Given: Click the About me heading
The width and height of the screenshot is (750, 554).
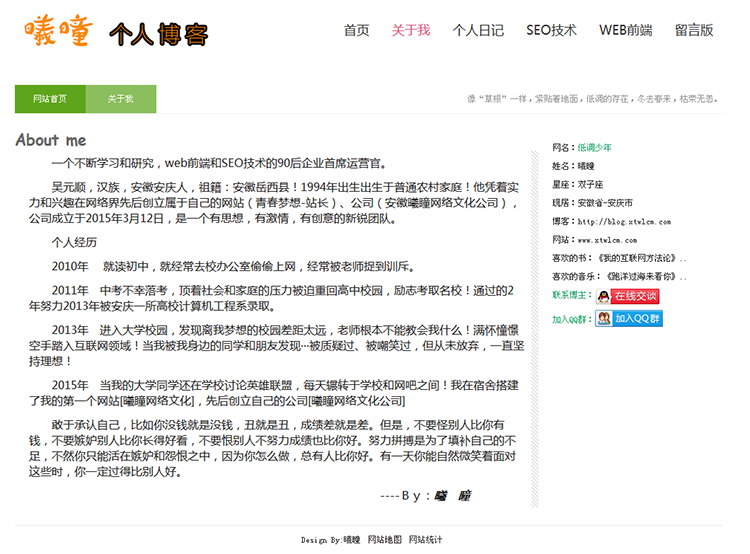Looking at the screenshot, I should pos(51,140).
